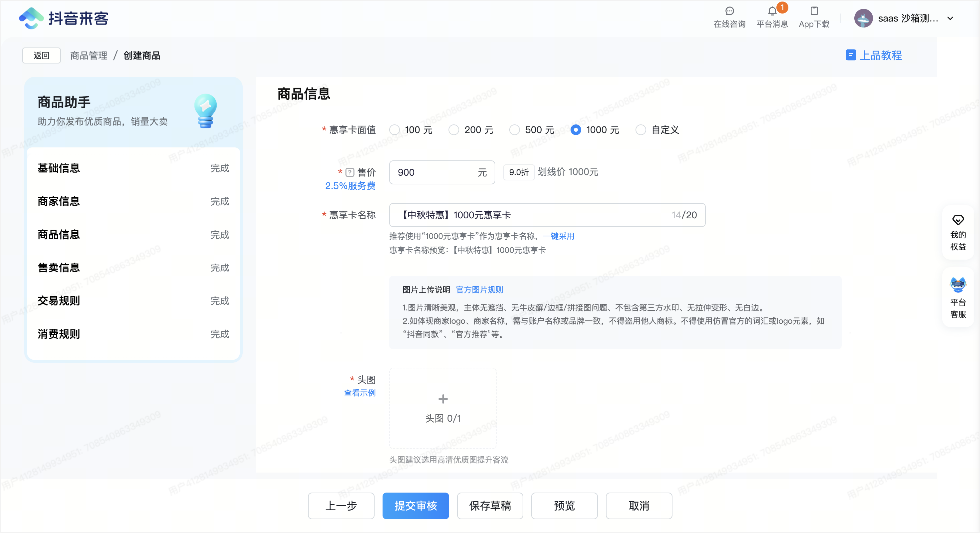Open platform messages bell icon

(x=772, y=11)
